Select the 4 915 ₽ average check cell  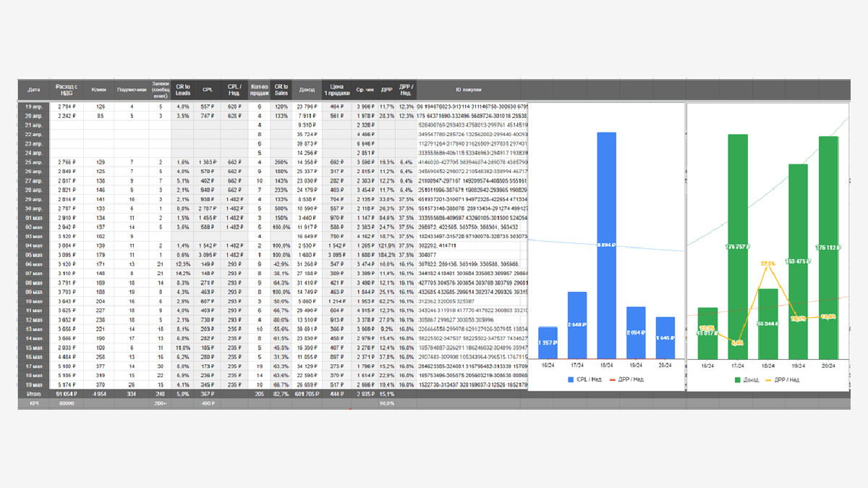click(365, 311)
